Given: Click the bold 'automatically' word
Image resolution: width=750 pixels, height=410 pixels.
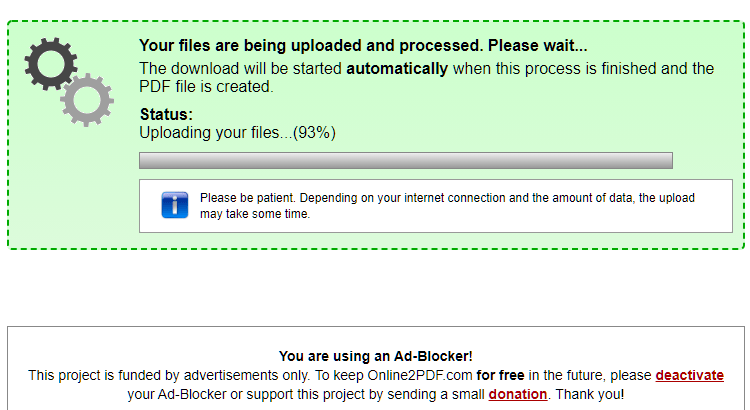Looking at the screenshot, I should (397, 68).
